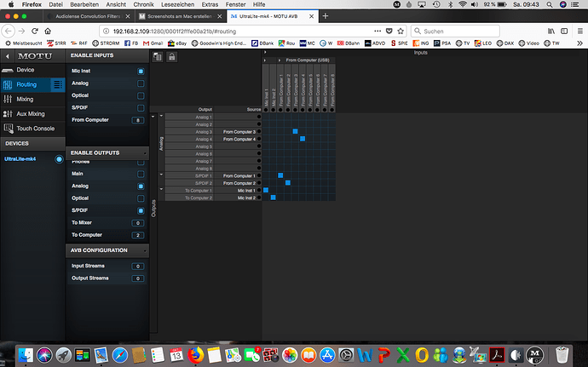This screenshot has height=367, width=588.
Task: Enable the S/PDIF input checkbox
Action: tap(141, 108)
